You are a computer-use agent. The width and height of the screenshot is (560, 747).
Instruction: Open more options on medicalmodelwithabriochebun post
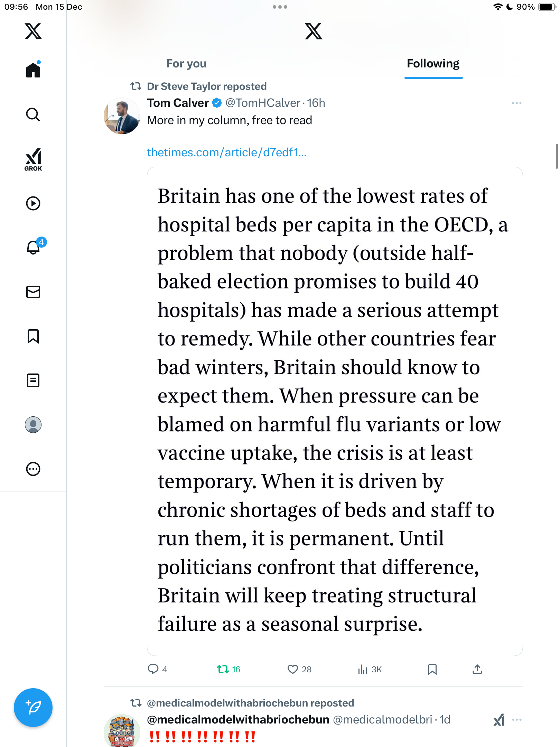[517, 720]
